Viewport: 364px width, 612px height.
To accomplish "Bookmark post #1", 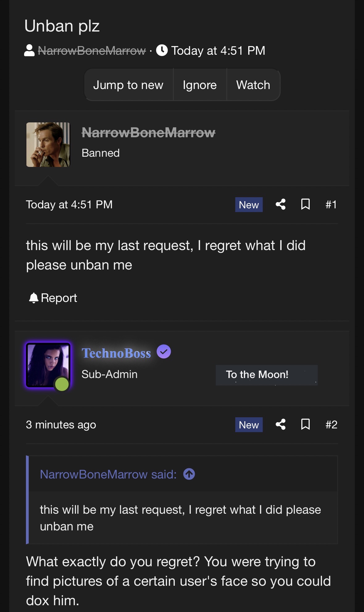I will (305, 204).
